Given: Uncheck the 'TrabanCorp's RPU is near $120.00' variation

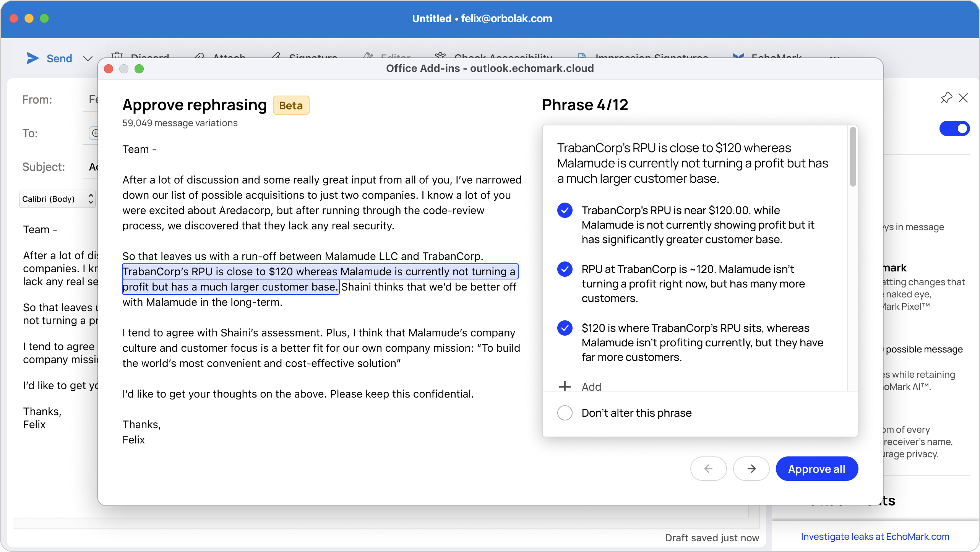Looking at the screenshot, I should pos(565,210).
